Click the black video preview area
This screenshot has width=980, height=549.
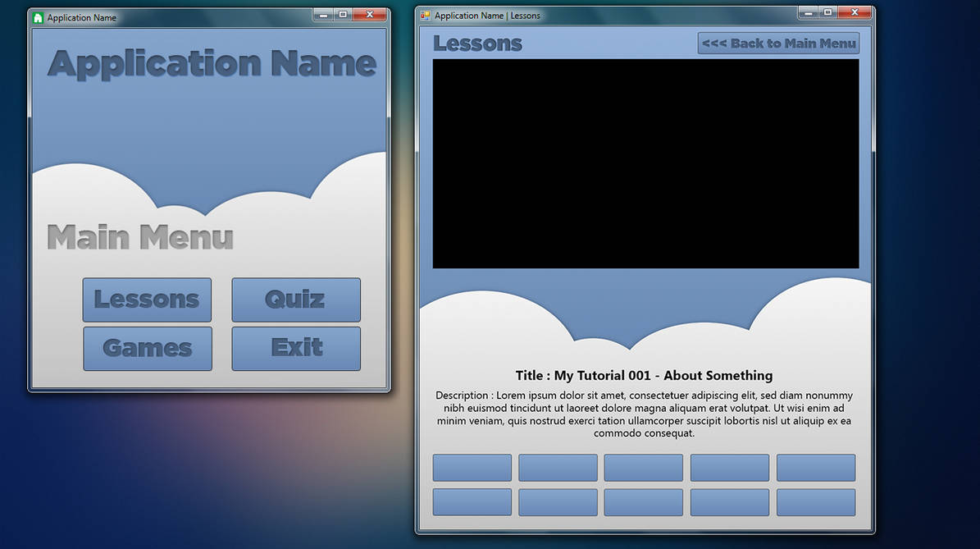coord(645,163)
